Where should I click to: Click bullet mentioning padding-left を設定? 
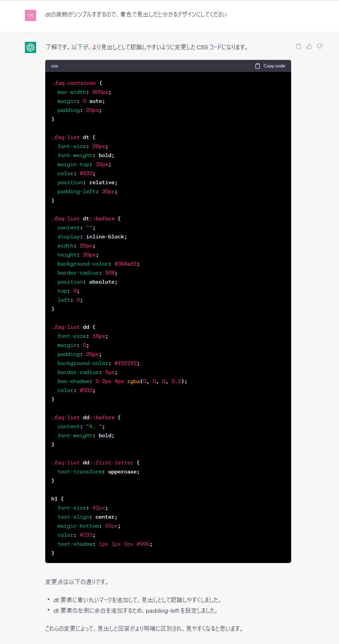point(136,610)
